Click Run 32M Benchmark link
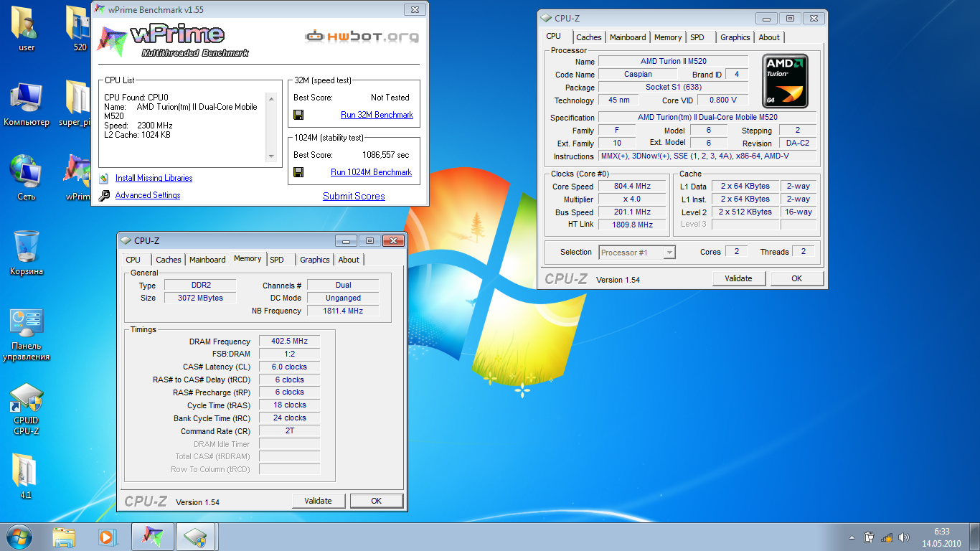The width and height of the screenshot is (980, 551). click(377, 115)
